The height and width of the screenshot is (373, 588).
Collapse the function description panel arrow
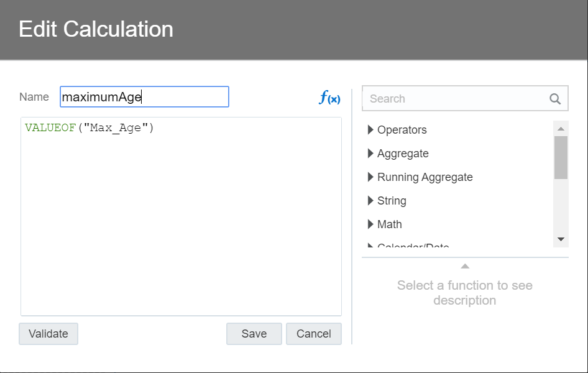[x=465, y=266]
